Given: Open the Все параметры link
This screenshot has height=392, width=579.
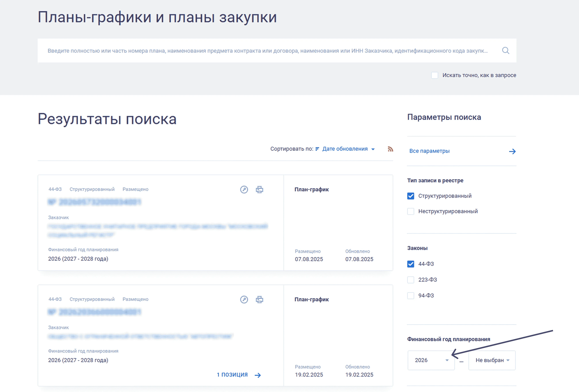Looking at the screenshot, I should (429, 151).
